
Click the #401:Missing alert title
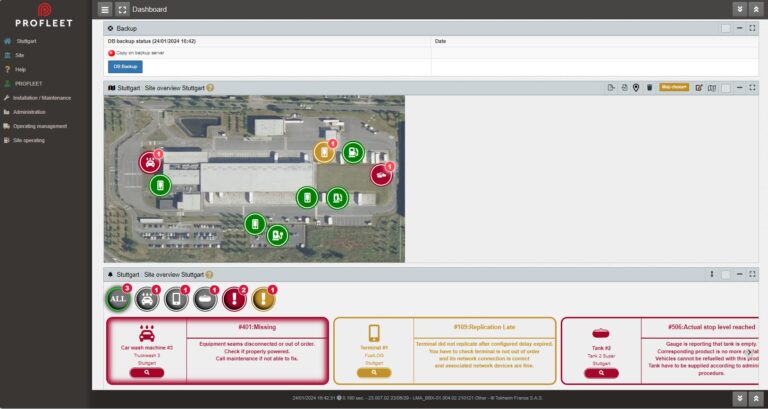point(257,327)
